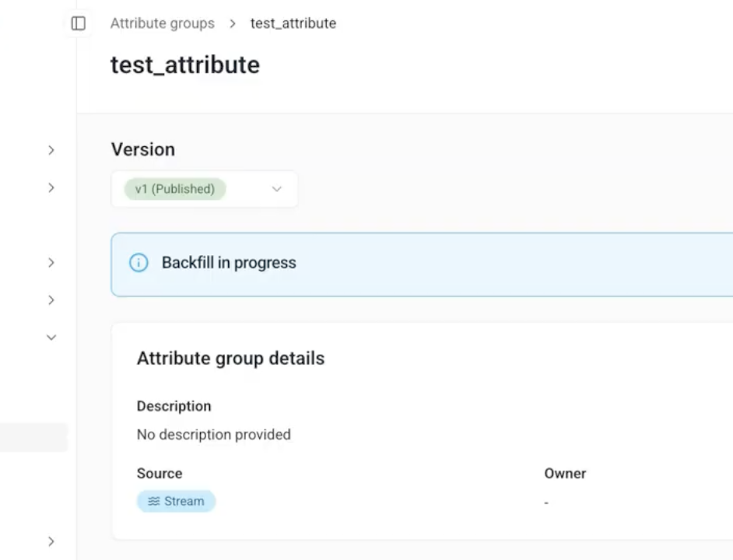
Task: Click the Backfill in progress banner text
Action: (229, 263)
